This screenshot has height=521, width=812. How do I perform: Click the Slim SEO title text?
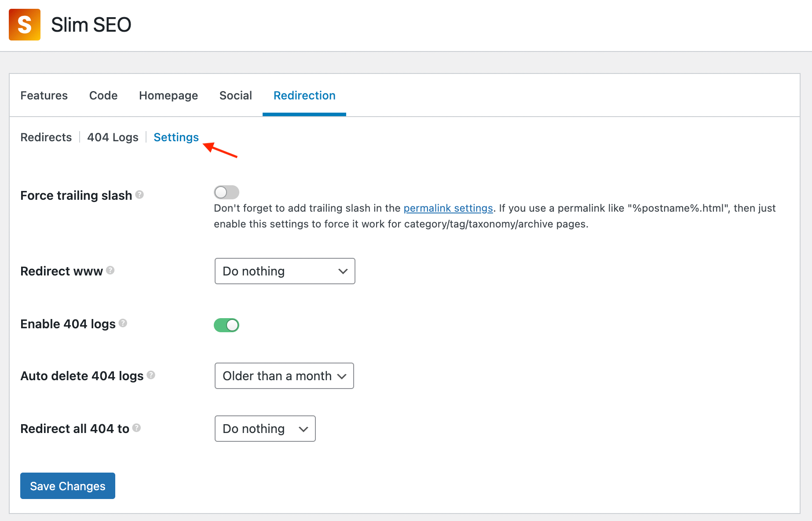(91, 25)
